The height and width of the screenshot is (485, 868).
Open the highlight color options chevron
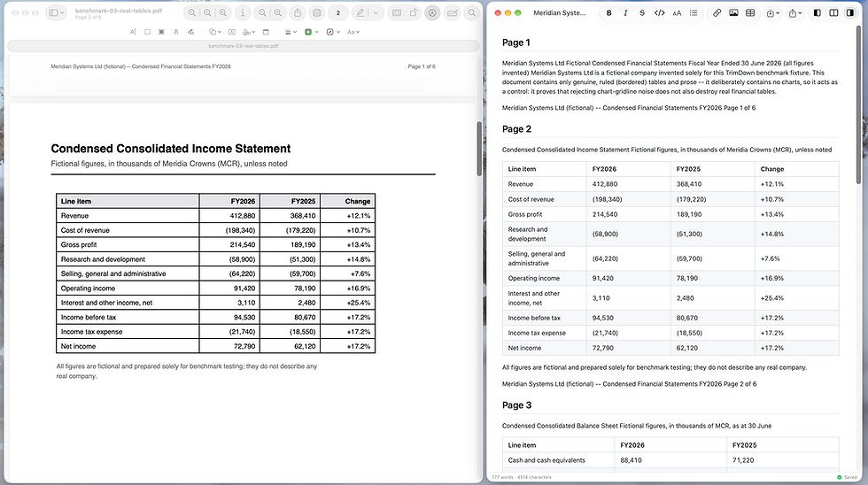(x=376, y=12)
